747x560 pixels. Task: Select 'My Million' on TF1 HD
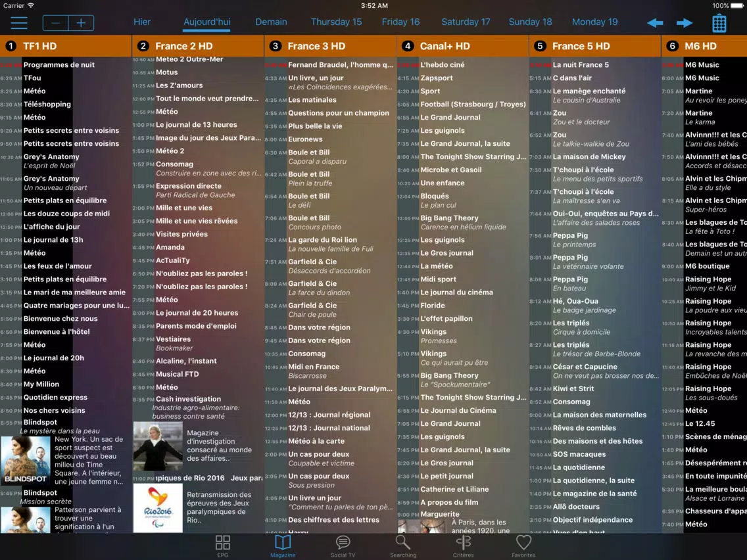point(41,385)
